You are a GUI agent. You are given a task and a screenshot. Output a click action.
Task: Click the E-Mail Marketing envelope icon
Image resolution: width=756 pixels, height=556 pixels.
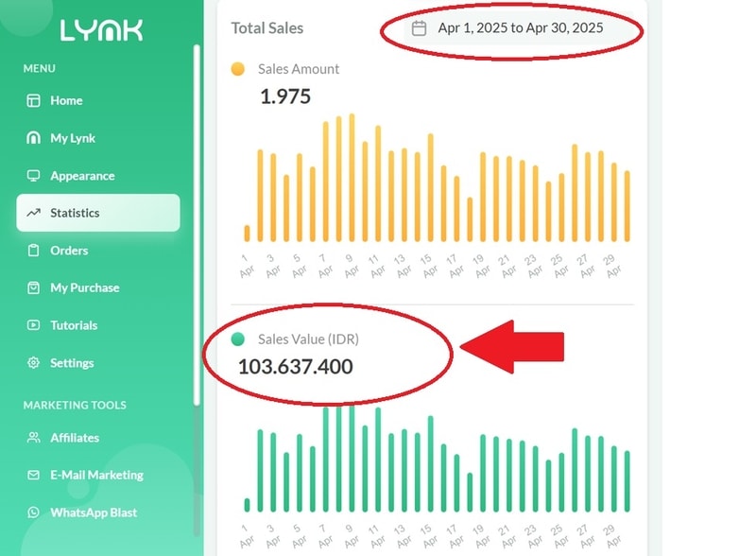coord(34,475)
